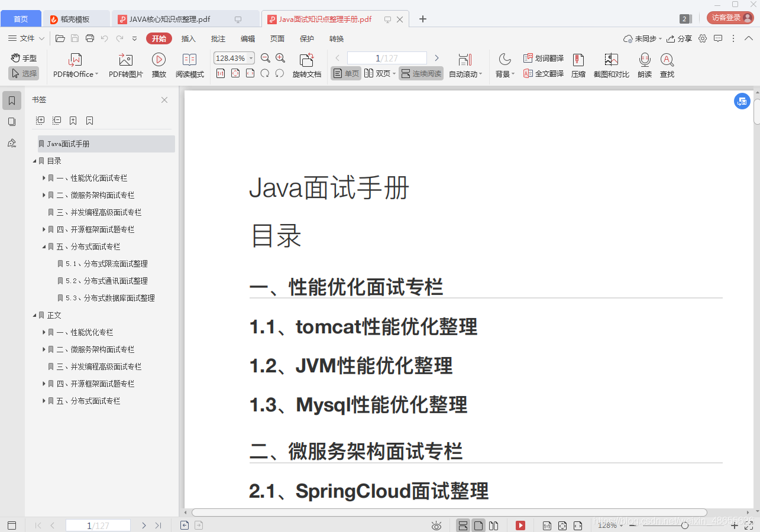Viewport: 760px width, 532px height.
Task: Rotate page counterclockwise in ribbon
Action: (x=280, y=73)
